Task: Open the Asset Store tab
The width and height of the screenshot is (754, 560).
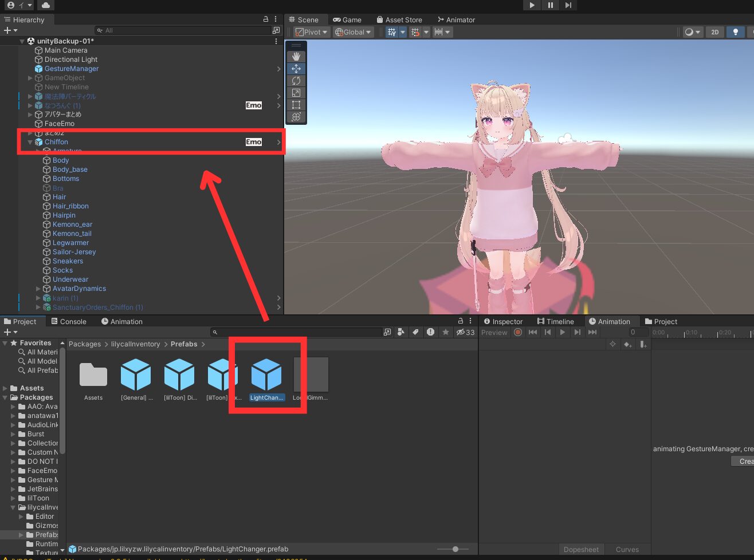Action: pyautogui.click(x=400, y=19)
